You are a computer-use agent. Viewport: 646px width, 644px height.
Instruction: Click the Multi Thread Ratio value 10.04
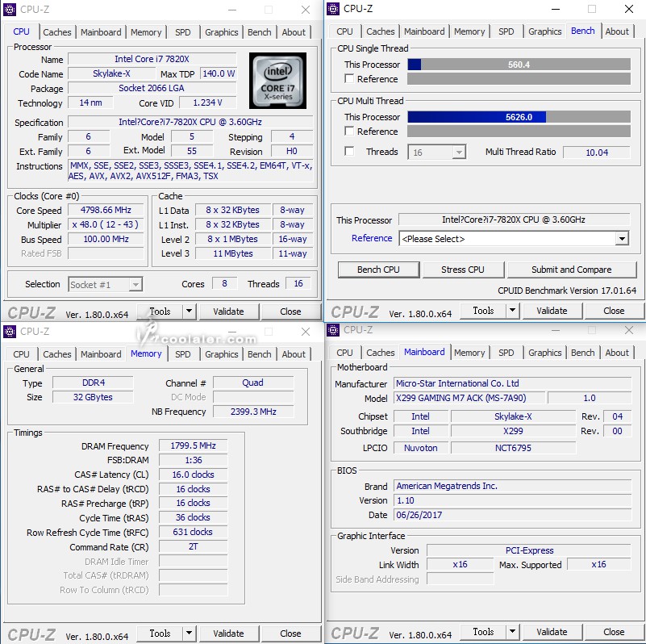coord(597,153)
